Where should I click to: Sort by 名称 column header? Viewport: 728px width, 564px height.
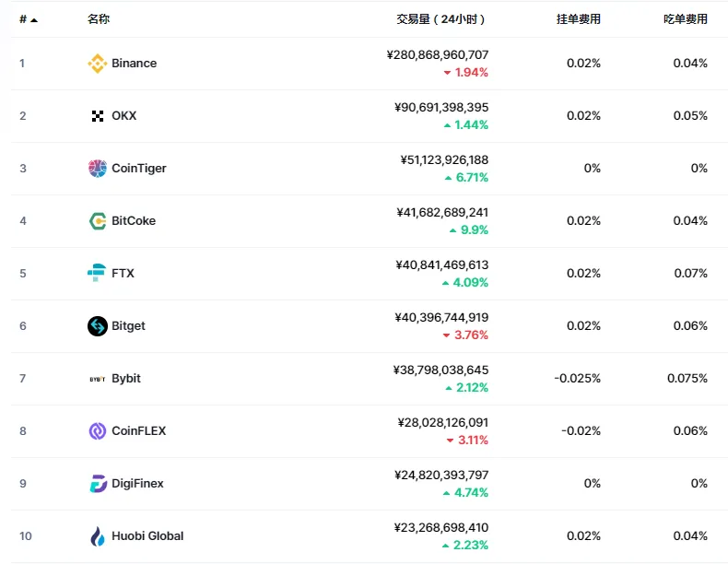(x=99, y=19)
